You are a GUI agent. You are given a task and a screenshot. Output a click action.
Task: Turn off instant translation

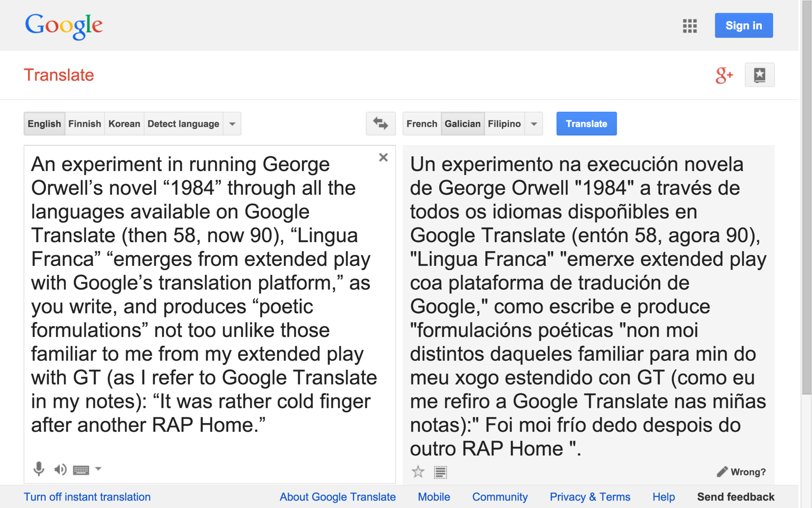(x=87, y=497)
